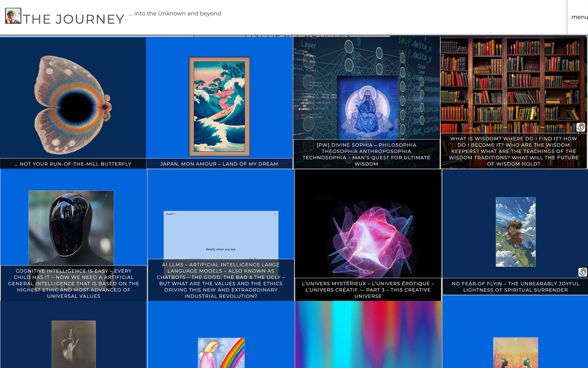Screen dimensions: 588x368
Task: Open Divine Sophia Philosophia article title
Action: (x=366, y=154)
